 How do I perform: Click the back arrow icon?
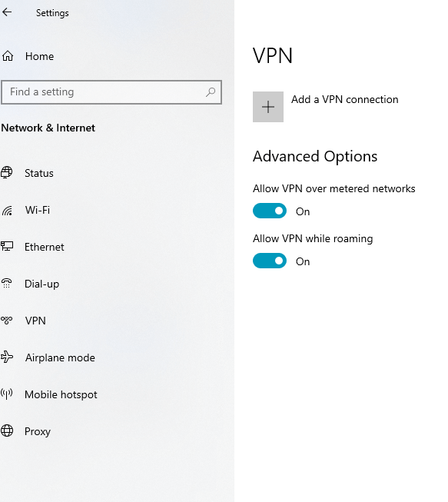tap(7, 12)
